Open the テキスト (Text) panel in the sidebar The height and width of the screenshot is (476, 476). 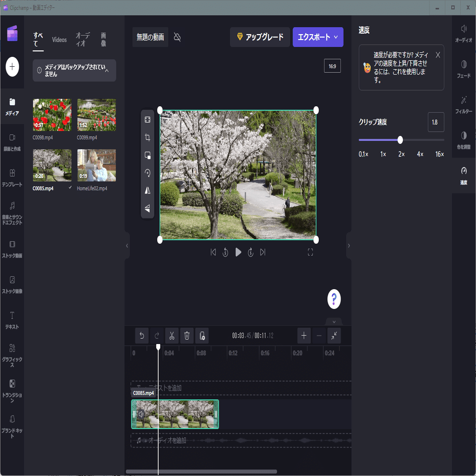point(11,319)
